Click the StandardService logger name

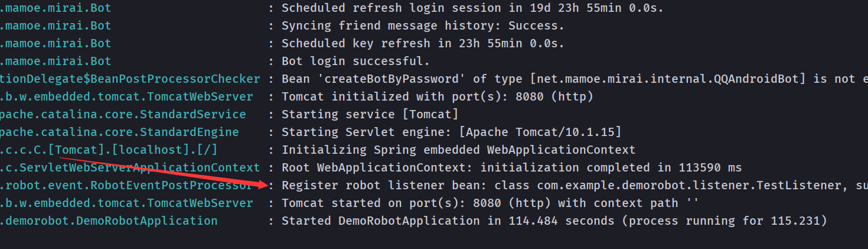(x=123, y=114)
